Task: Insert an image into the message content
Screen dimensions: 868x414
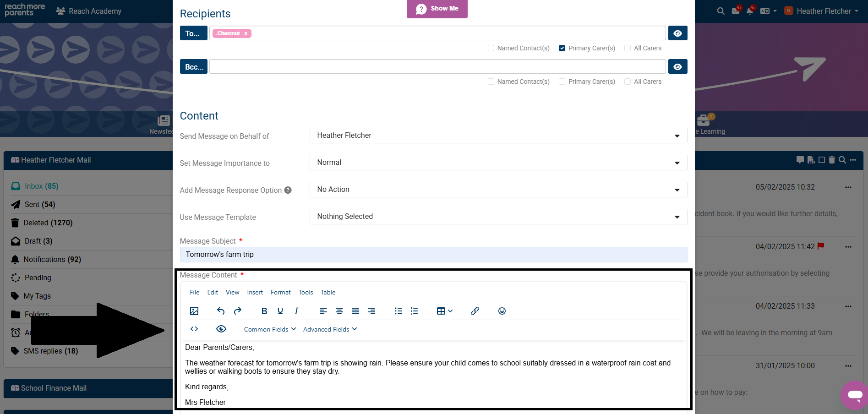Action: click(194, 310)
